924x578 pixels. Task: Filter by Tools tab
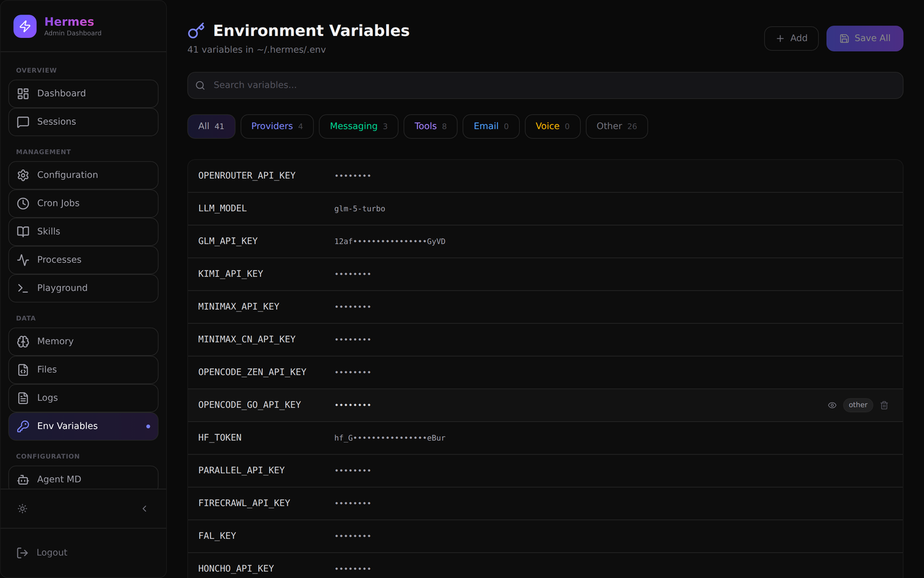point(430,127)
